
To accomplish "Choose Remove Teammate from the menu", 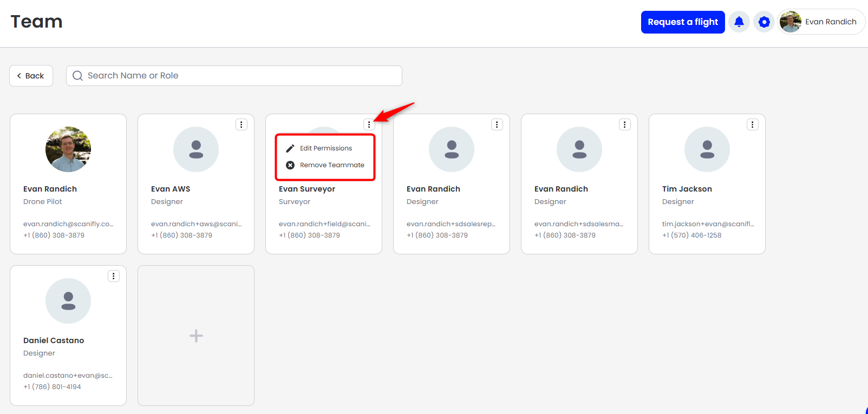I will click(332, 165).
